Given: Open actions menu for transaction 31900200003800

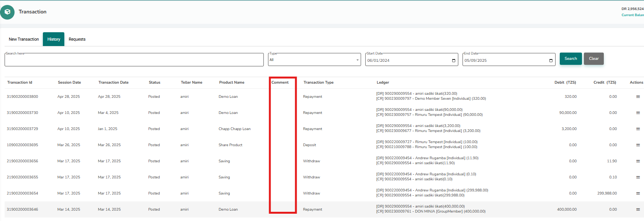Looking at the screenshot, I should point(638,97).
